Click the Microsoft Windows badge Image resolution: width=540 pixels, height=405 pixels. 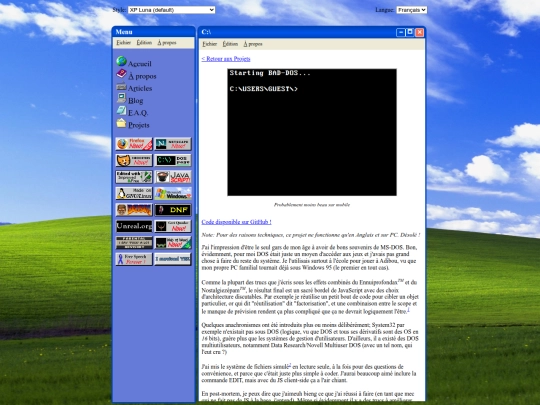pyautogui.click(x=173, y=194)
